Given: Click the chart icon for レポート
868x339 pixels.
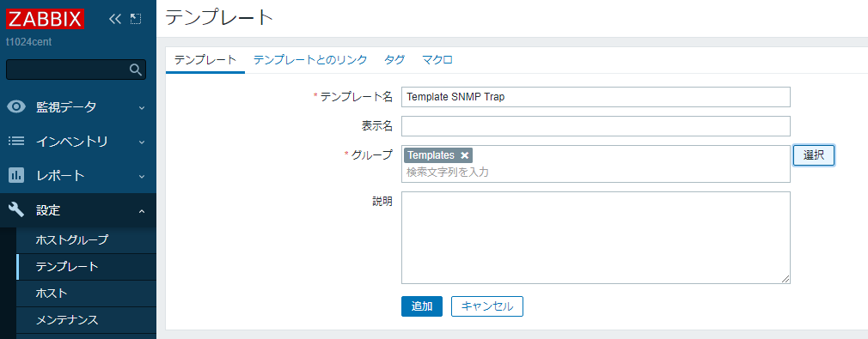Looking at the screenshot, I should click(x=16, y=176).
